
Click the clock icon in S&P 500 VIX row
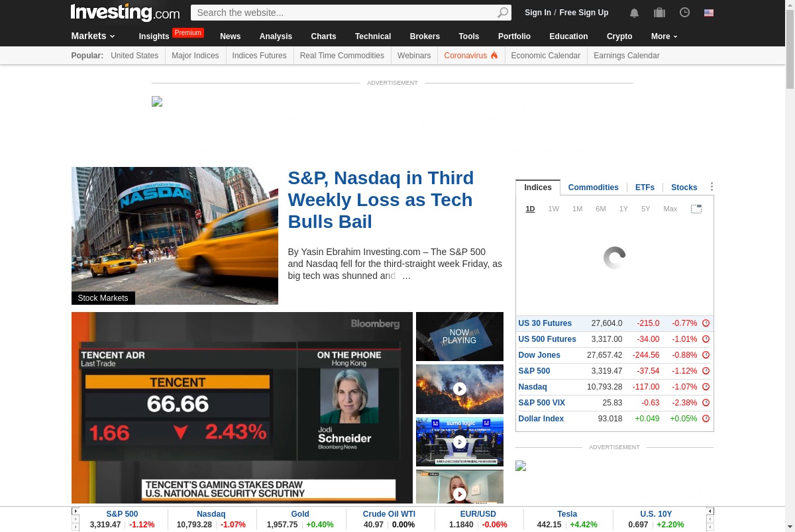coord(706,403)
